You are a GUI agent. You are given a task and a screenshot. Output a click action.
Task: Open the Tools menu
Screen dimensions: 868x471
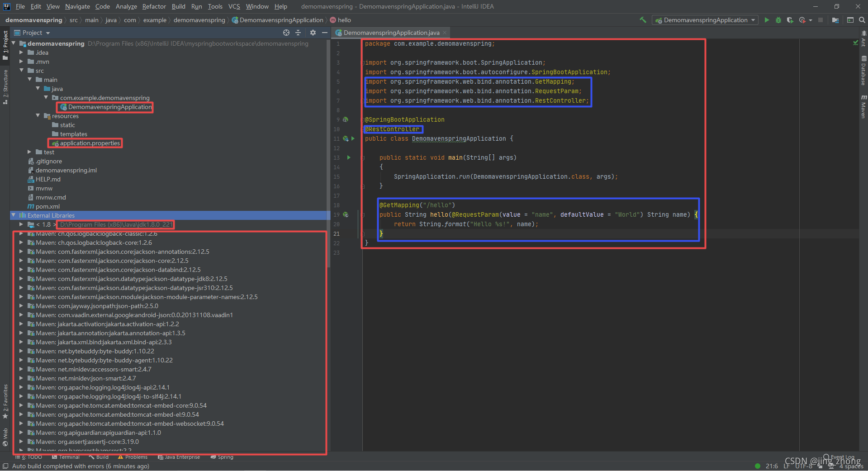click(215, 6)
